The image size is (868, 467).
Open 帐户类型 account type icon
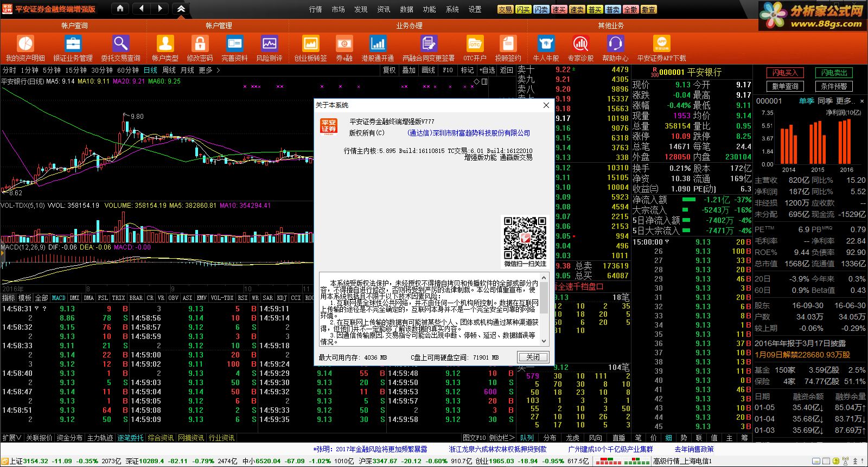pos(165,43)
